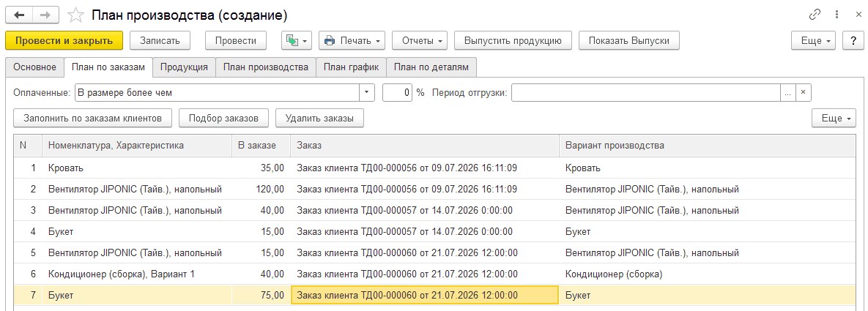Switch to the Основное tab

[x=35, y=67]
